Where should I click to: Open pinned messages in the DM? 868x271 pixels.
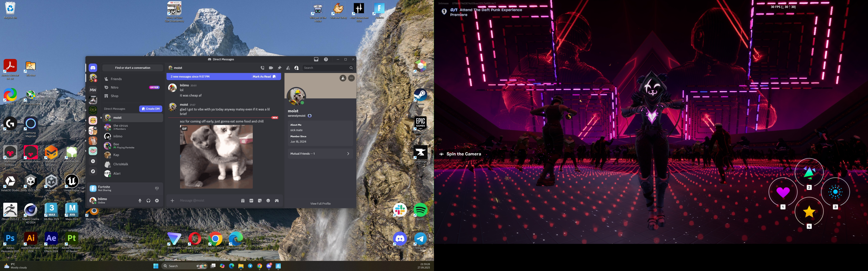click(x=279, y=68)
